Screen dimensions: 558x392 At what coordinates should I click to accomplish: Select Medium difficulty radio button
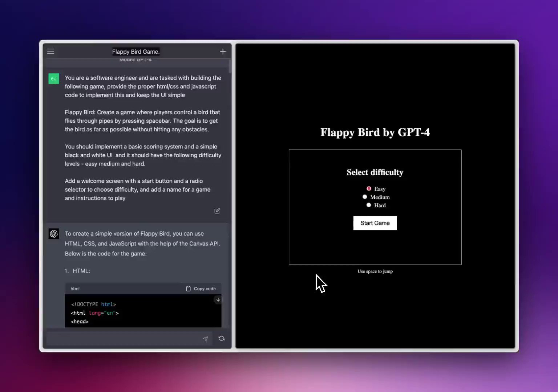pyautogui.click(x=365, y=197)
